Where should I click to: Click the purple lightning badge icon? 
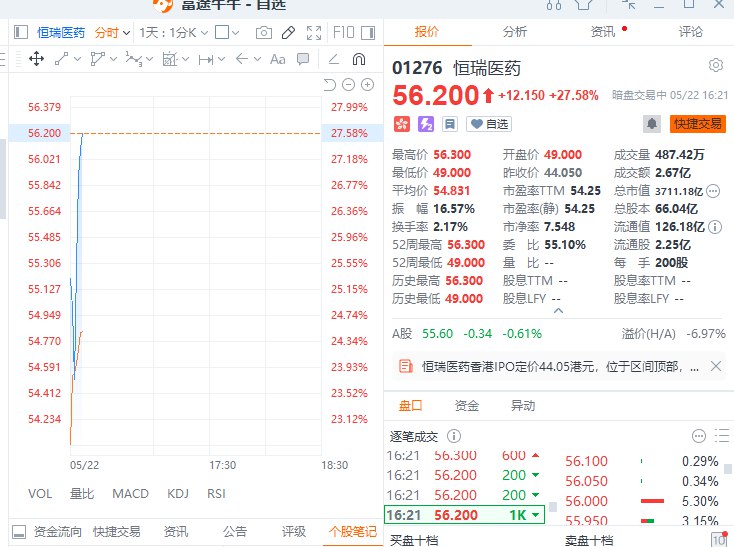pyautogui.click(x=426, y=124)
